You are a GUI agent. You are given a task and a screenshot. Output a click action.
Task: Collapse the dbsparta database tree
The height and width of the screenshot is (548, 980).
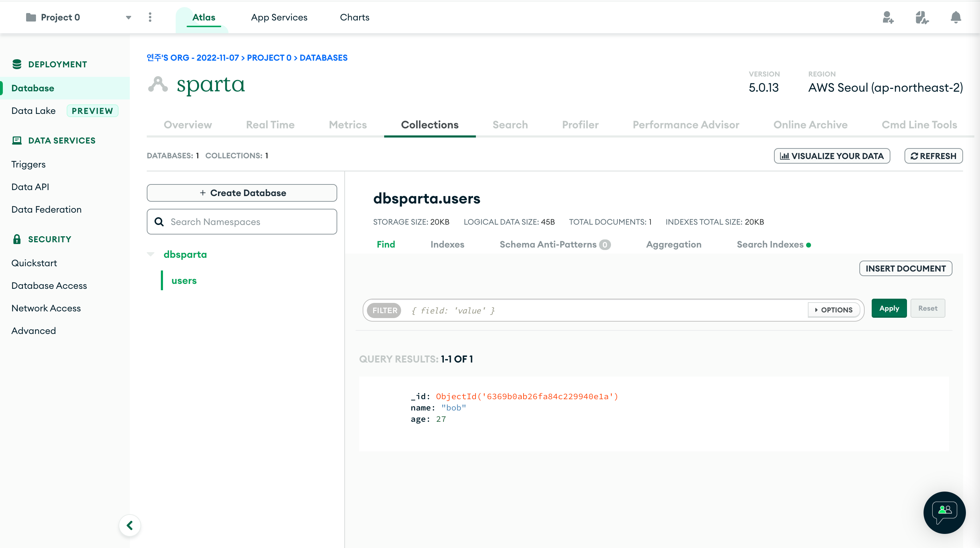151,254
